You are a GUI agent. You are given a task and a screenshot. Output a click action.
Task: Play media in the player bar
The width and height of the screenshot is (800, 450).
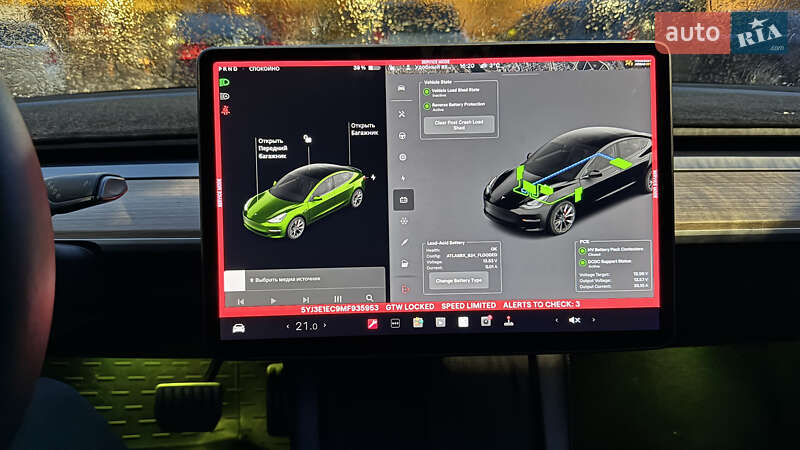coord(273,301)
